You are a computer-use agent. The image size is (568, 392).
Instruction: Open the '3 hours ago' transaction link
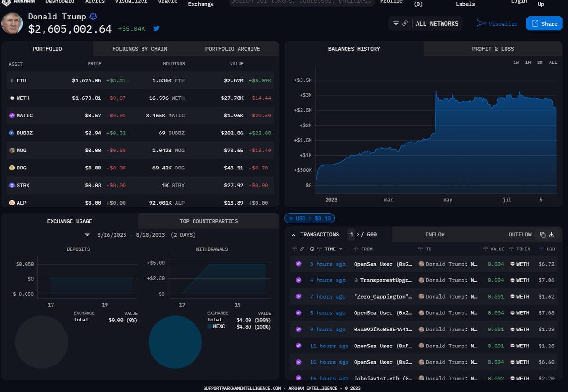[x=328, y=264]
